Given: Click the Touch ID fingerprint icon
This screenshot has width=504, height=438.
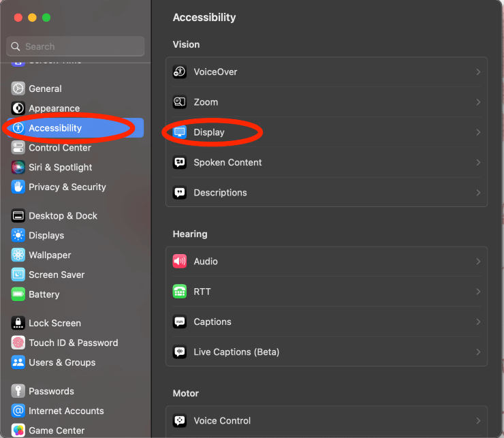Looking at the screenshot, I should pyautogui.click(x=18, y=343).
